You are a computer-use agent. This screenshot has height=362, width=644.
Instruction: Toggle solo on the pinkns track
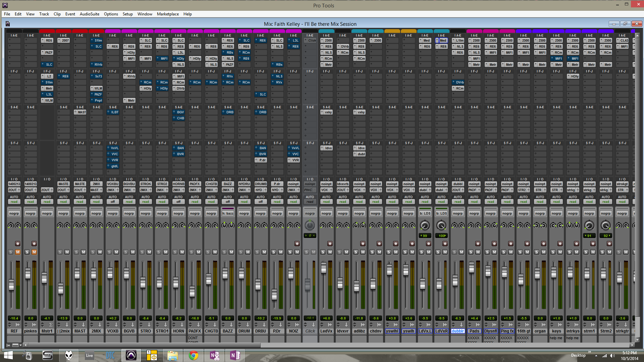tap(27, 252)
